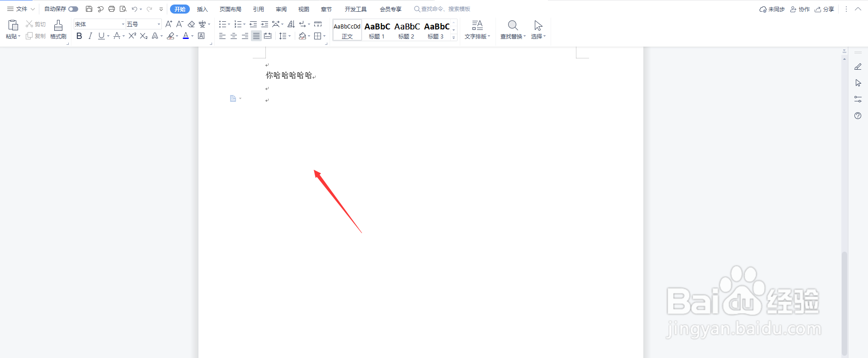Toggle italic formatting
Image resolution: width=868 pixels, height=358 pixels.
point(90,36)
